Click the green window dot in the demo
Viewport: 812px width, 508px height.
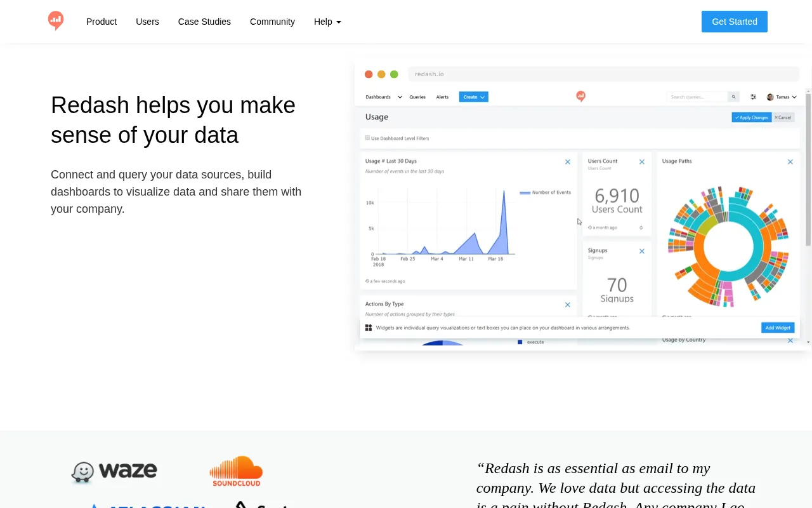[x=394, y=74]
